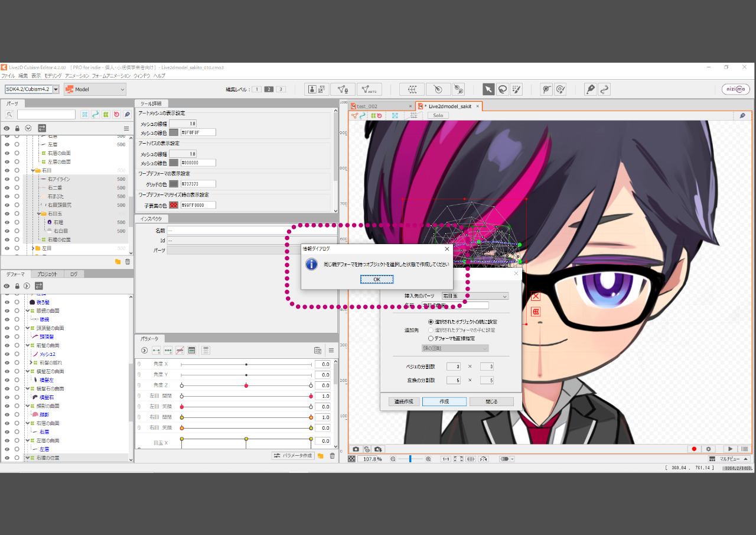Click new folder icon in Parts panel
The width and height of the screenshot is (756, 535).
tap(118, 261)
